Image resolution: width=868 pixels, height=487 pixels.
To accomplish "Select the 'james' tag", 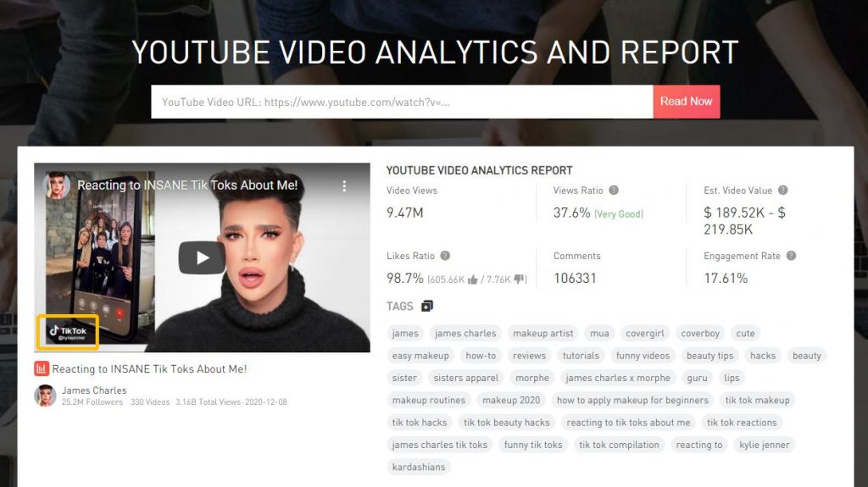I will coord(405,333).
